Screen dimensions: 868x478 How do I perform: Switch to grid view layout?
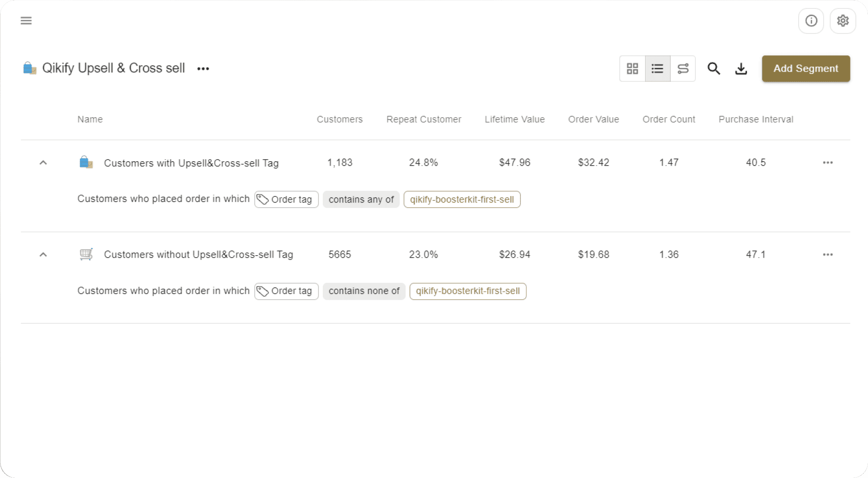632,68
